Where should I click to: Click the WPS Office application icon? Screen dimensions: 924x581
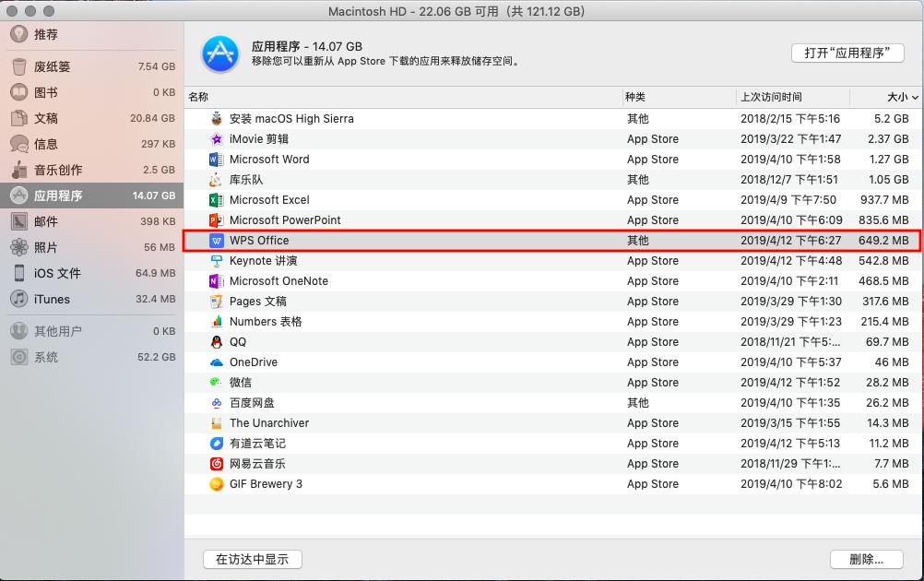tap(214, 241)
